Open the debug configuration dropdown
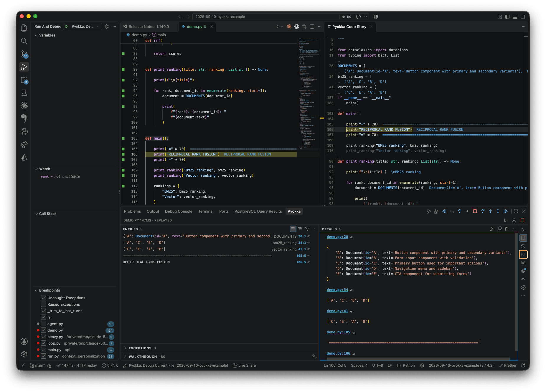 pyautogui.click(x=85, y=27)
